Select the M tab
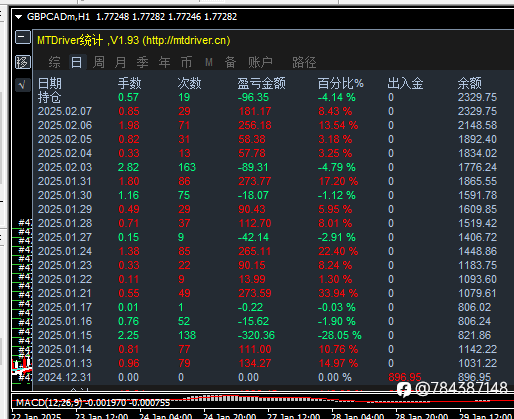Screen dimensions: 514x419 point(209,62)
